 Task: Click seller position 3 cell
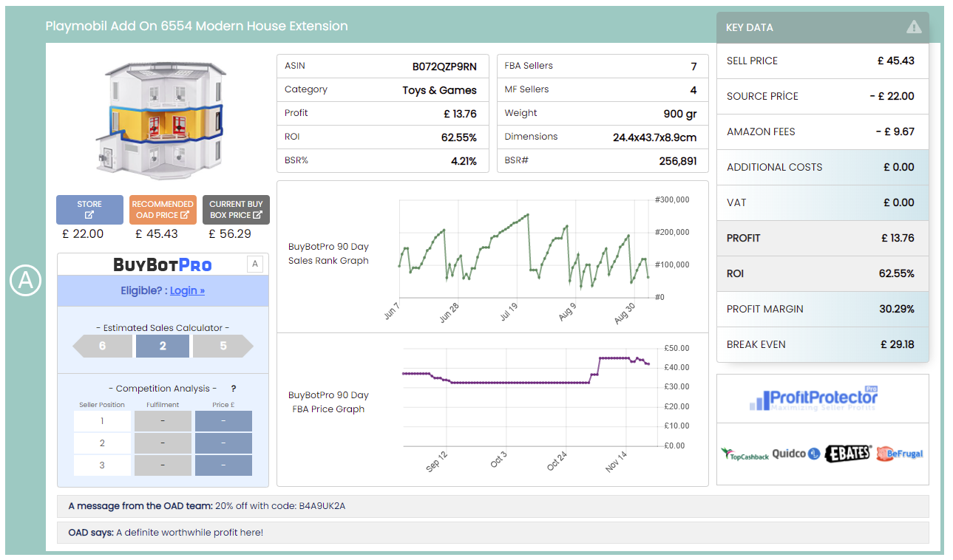(102, 465)
